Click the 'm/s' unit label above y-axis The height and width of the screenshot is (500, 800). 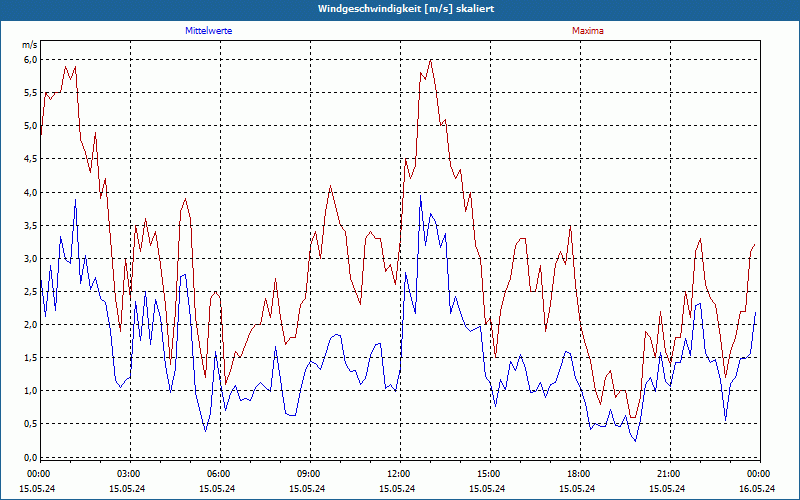click(30, 45)
